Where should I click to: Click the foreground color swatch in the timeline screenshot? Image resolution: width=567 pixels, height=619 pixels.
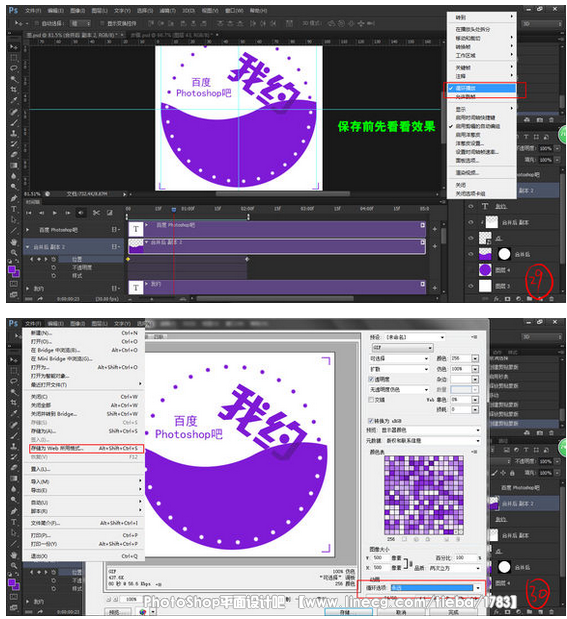[12, 270]
